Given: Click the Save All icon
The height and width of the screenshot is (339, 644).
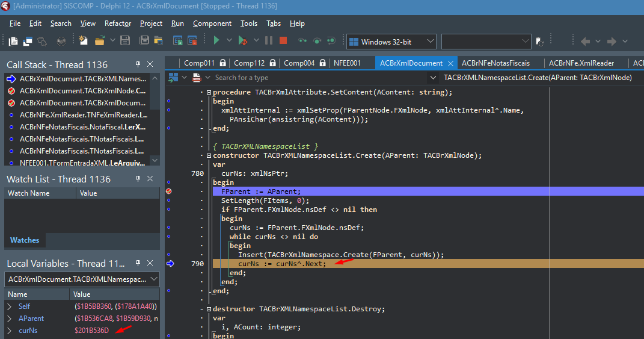Looking at the screenshot, I should click(x=144, y=40).
